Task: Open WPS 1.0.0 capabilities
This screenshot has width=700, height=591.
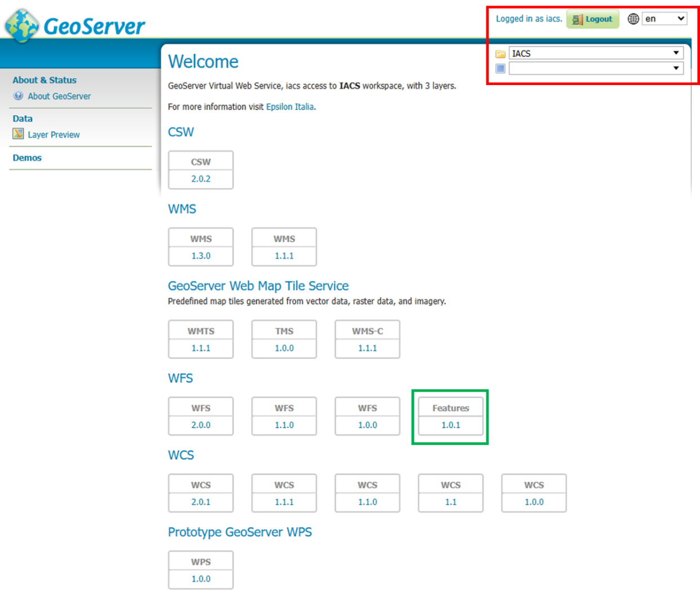Action: (x=201, y=579)
